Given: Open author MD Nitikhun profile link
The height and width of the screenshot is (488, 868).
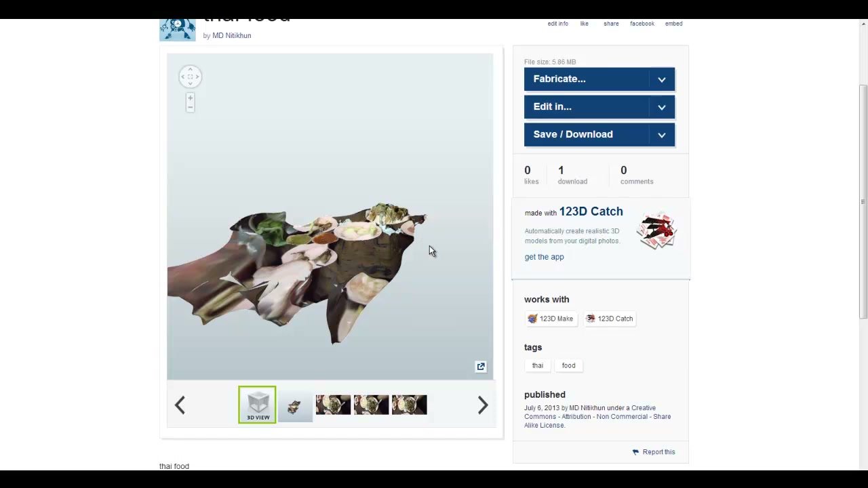Looking at the screenshot, I should (x=232, y=35).
